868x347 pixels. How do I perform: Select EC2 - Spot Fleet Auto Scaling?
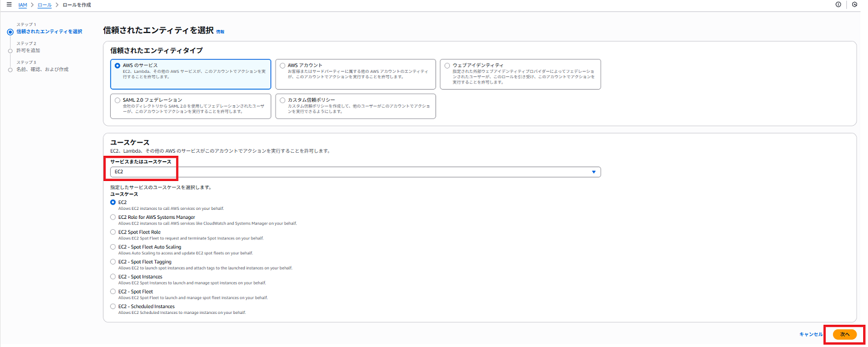point(113,247)
